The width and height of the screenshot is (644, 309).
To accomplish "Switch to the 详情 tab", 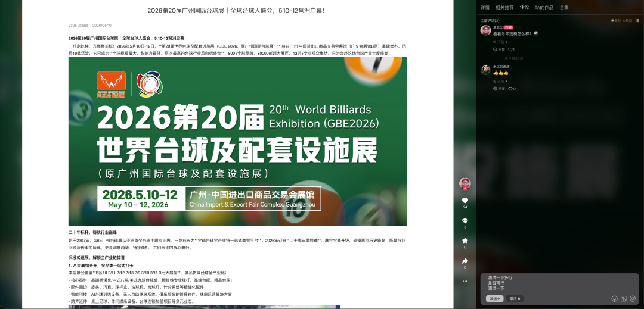I will pos(485,7).
